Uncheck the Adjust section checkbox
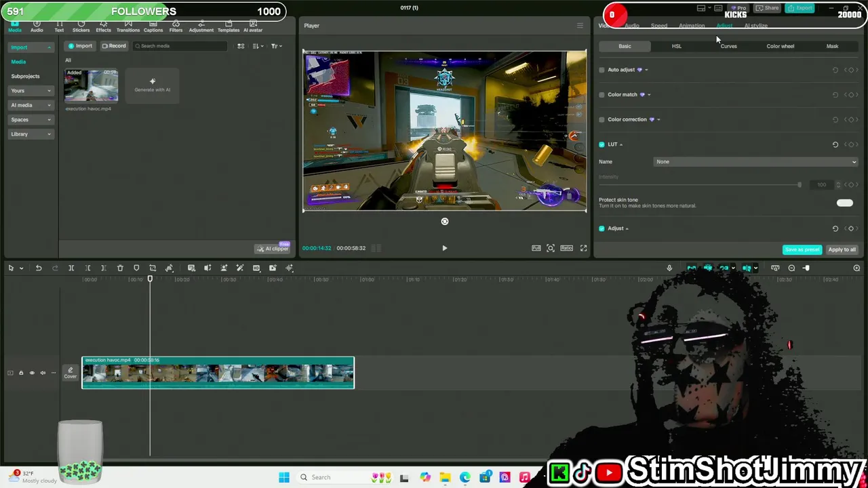Screen dimensions: 868x488 601,228
